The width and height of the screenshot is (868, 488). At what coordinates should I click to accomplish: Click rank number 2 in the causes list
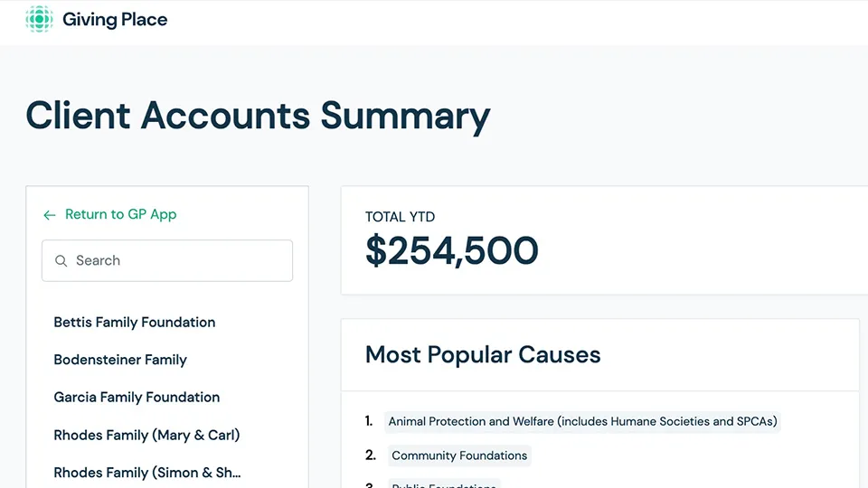tap(370, 455)
